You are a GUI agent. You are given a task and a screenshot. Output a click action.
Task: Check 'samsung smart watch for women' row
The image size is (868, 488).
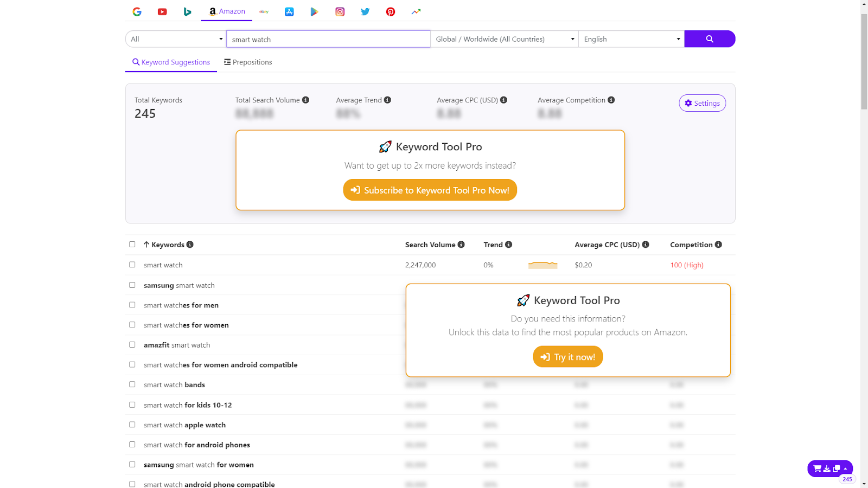(x=132, y=464)
